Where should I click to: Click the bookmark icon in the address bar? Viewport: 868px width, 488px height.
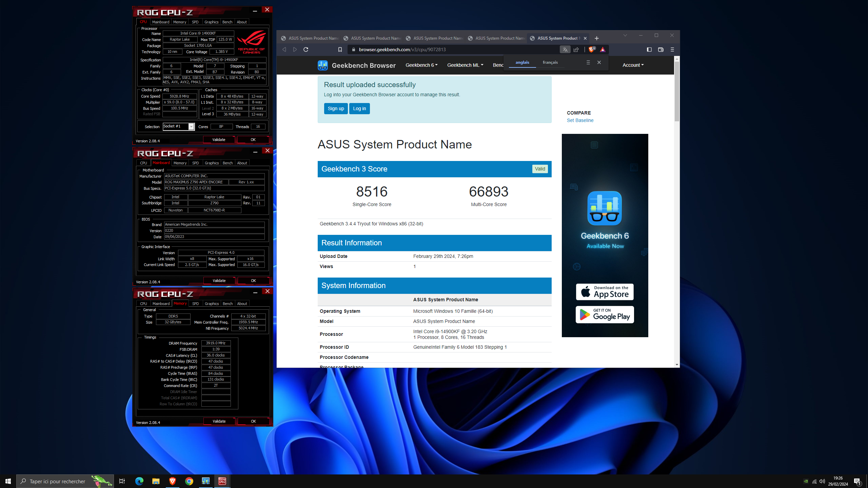[x=340, y=49]
